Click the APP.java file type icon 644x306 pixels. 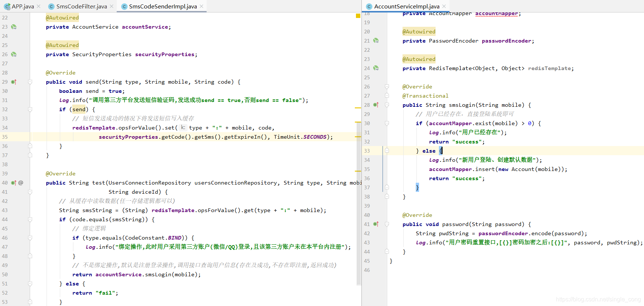[7, 7]
